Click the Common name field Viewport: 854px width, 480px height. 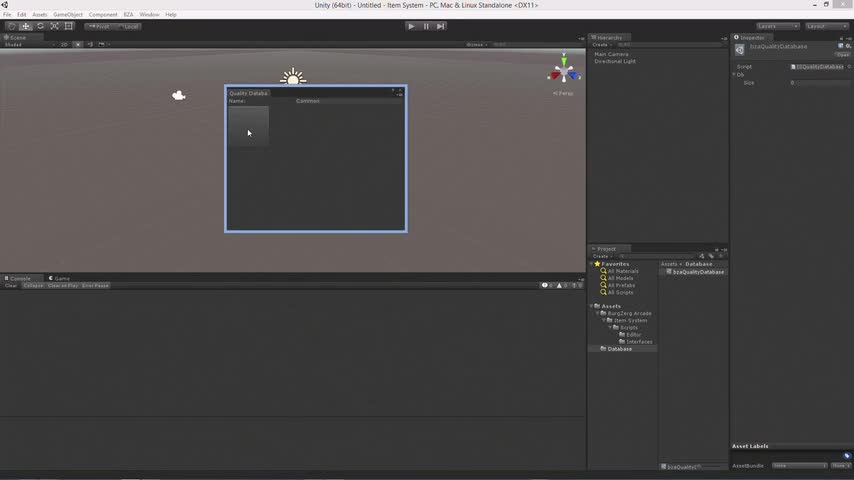pyautogui.click(x=349, y=101)
